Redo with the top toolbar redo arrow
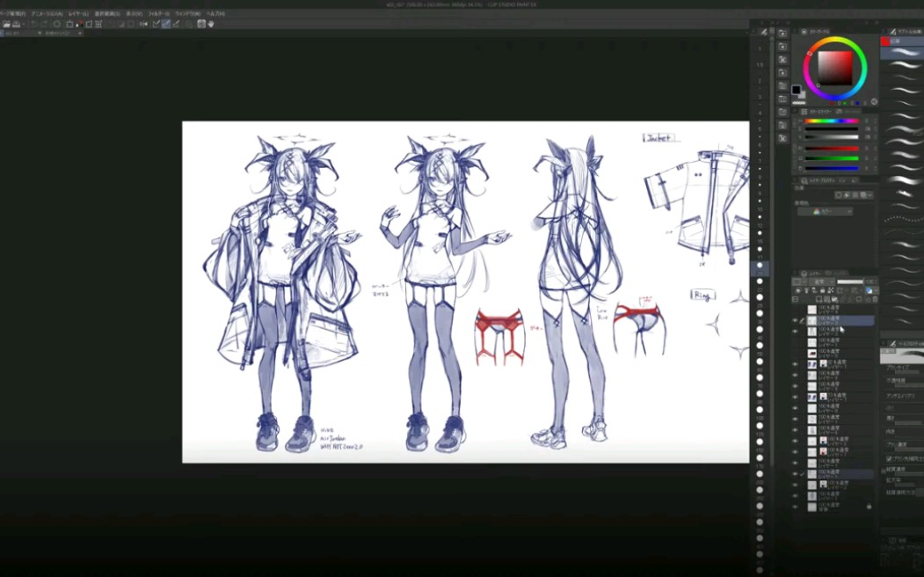This screenshot has height=577, width=924. 44,24
